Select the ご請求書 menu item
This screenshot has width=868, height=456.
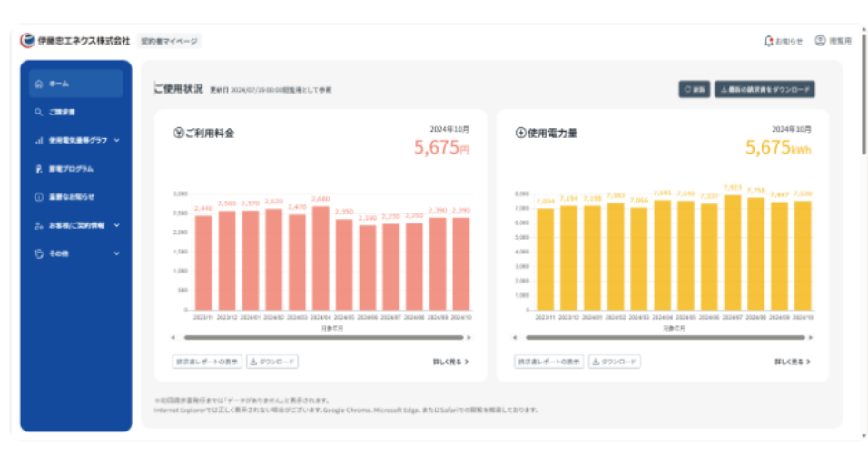click(x=62, y=113)
